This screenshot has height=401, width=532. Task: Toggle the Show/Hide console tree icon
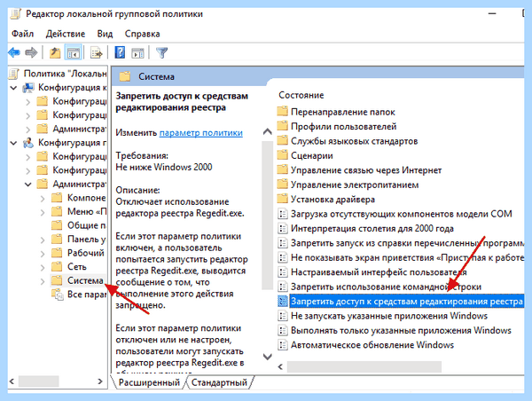coord(74,52)
